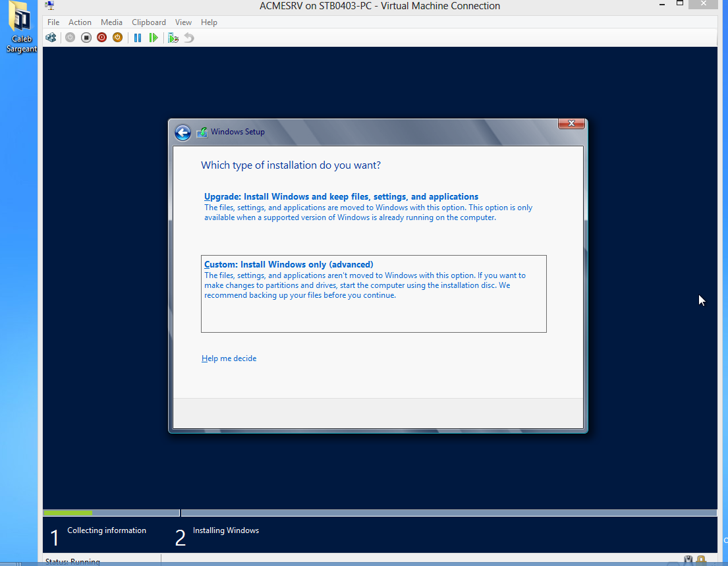
Task: Open the Help me decide link
Action: (x=229, y=358)
